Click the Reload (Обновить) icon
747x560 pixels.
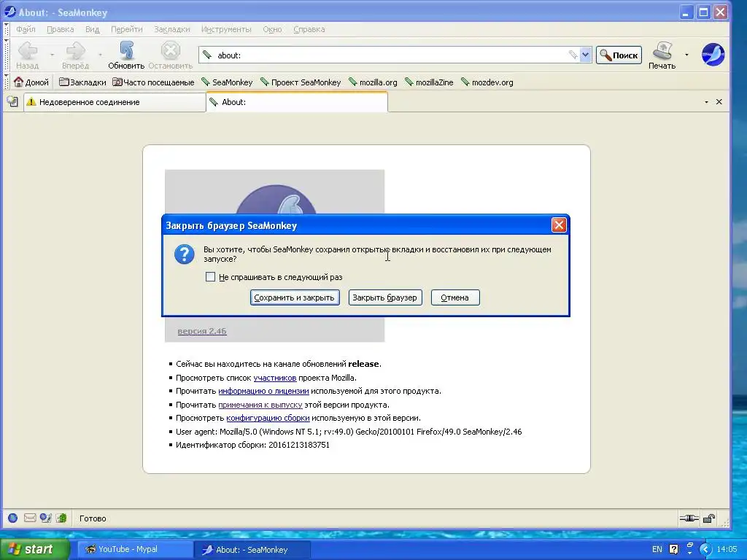(126, 50)
